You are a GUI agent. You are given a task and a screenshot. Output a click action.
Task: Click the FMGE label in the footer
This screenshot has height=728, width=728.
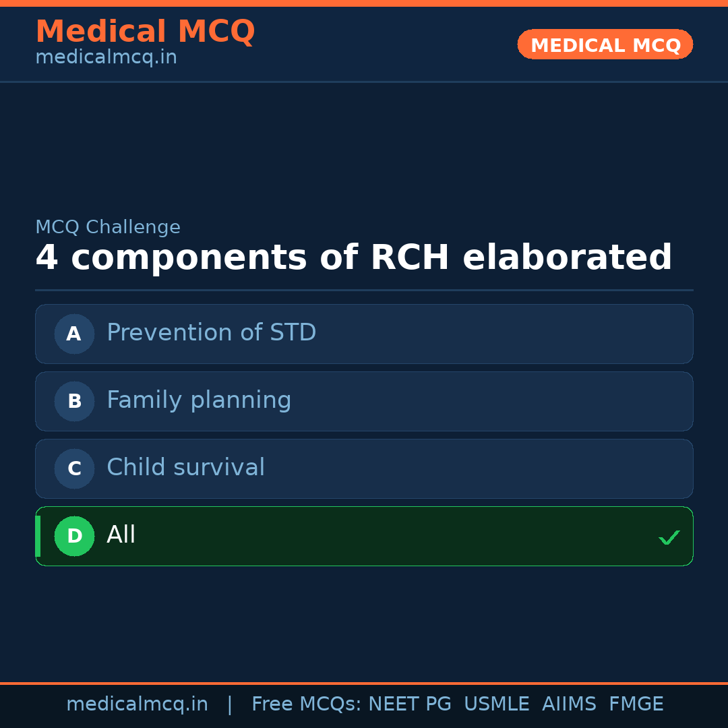pyautogui.click(x=636, y=703)
